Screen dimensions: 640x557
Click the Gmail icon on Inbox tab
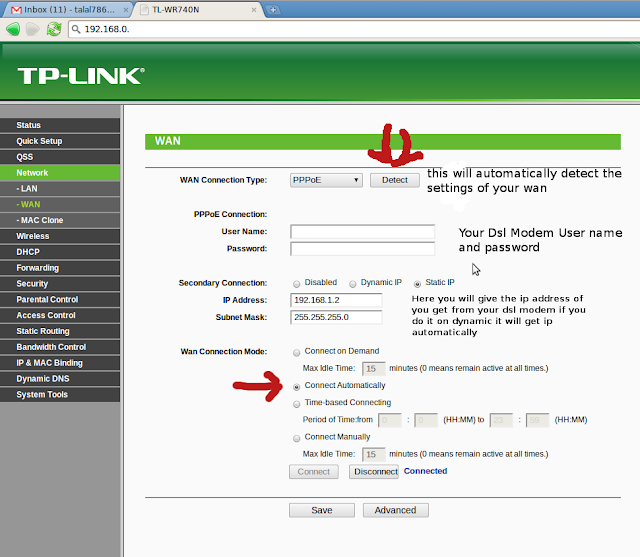16,10
